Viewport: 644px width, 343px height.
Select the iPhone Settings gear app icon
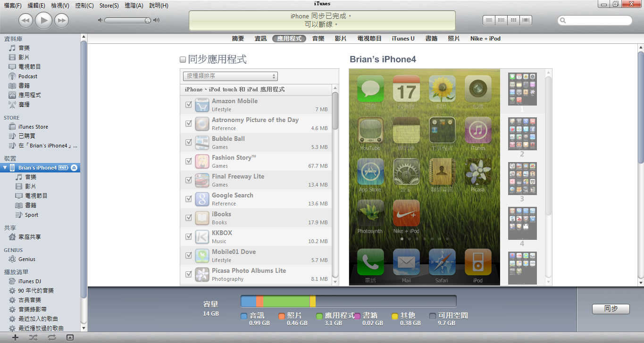tap(406, 171)
